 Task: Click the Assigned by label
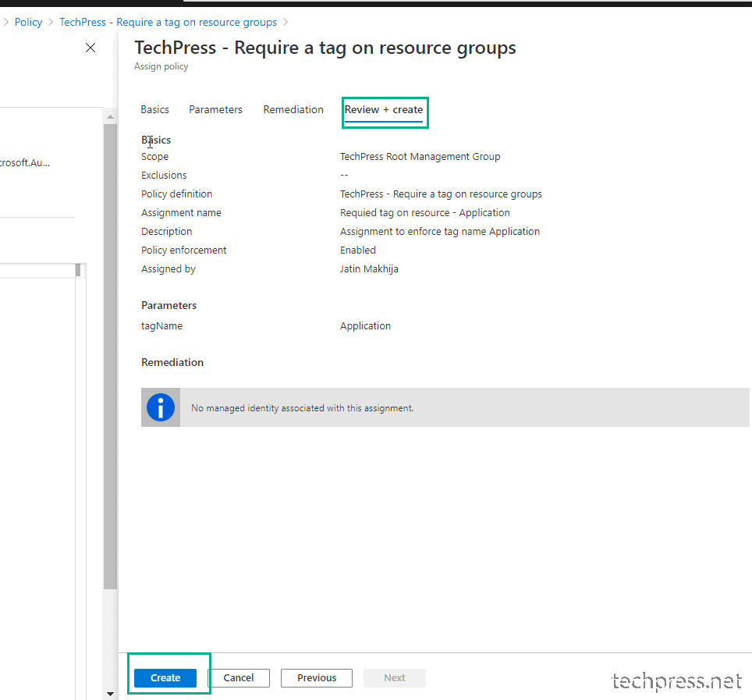pos(168,268)
